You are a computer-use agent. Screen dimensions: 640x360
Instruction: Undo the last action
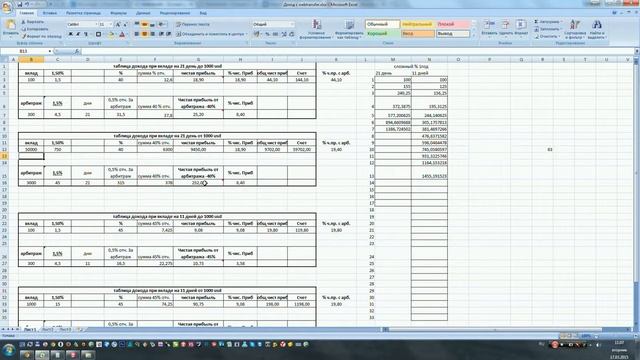click(27, 4)
